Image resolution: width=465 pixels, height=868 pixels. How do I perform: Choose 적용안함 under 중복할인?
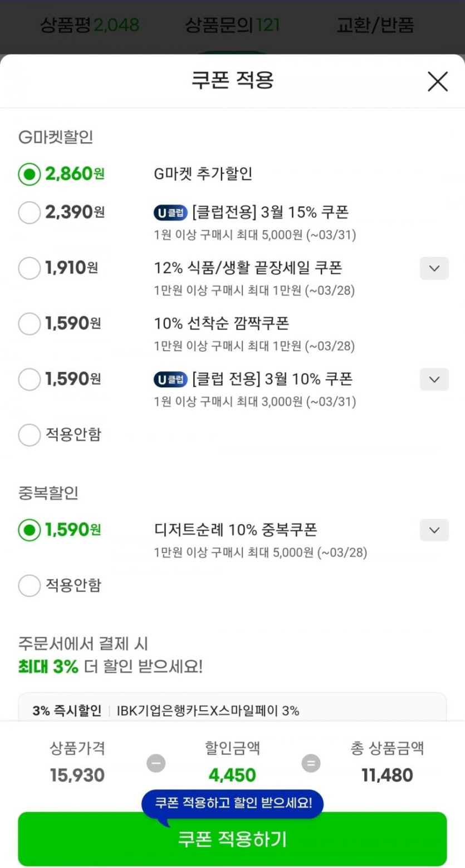pos(30,585)
